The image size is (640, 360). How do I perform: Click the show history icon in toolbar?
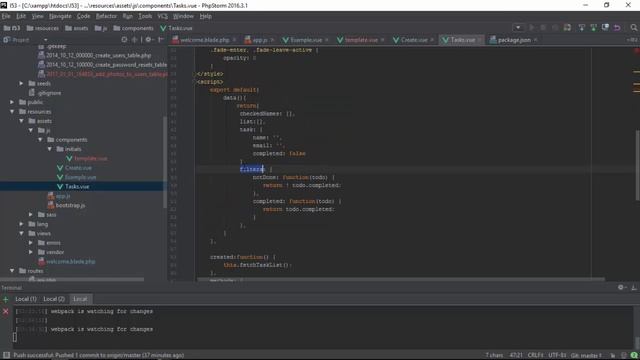[x=605, y=28]
